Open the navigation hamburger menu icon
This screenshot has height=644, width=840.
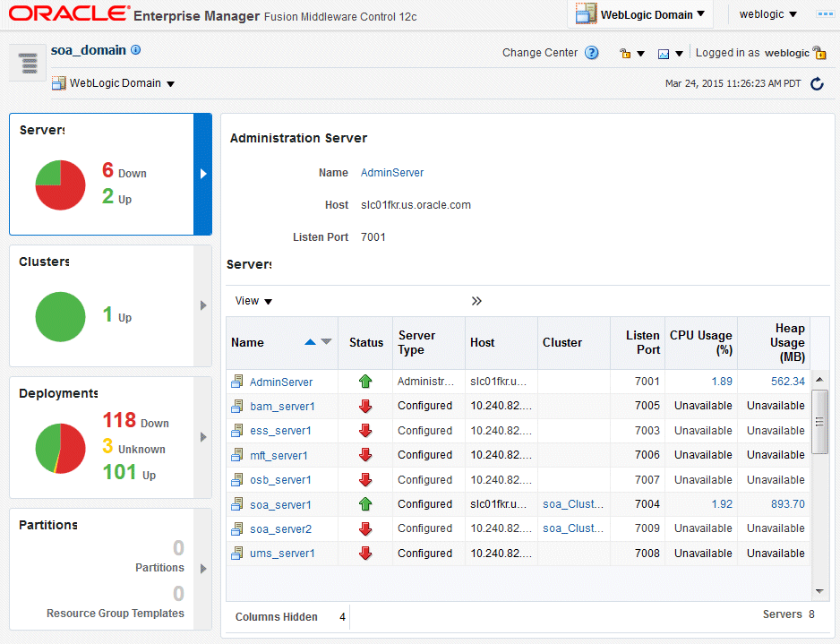[28, 63]
